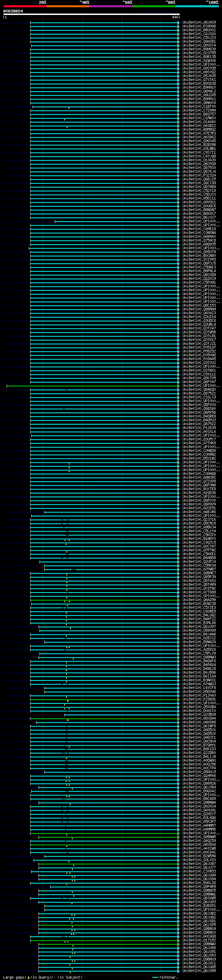The image size is (222, 980).
Task: Select hit UniRef100_A9SYQ5
Action: click(x=199, y=68)
